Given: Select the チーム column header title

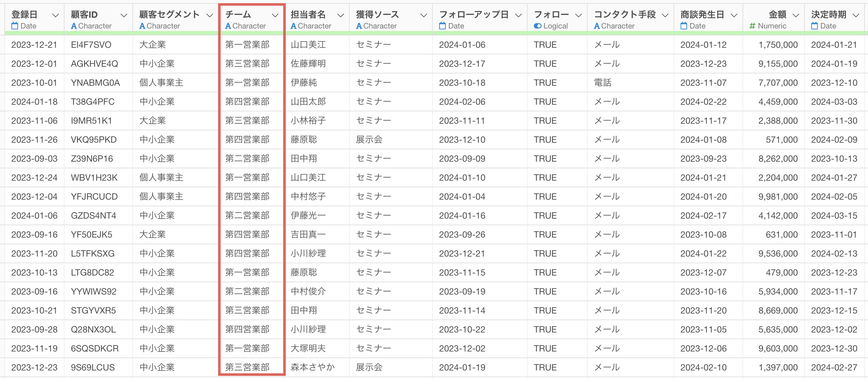Looking at the screenshot, I should point(238,15).
